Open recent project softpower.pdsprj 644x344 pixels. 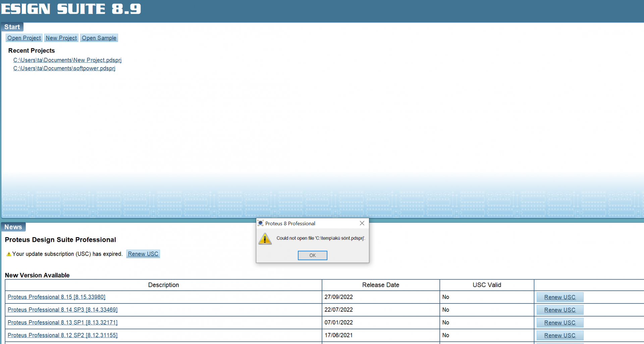tap(64, 68)
